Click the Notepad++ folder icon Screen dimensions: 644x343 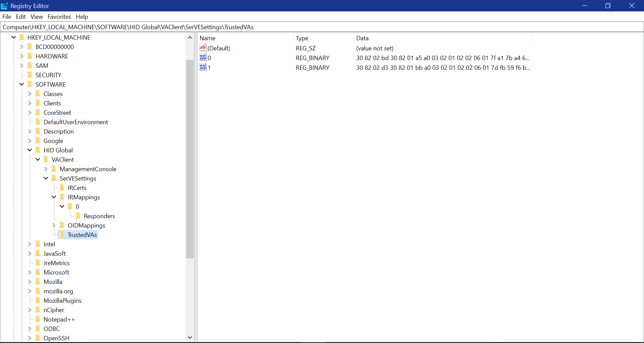(38, 319)
